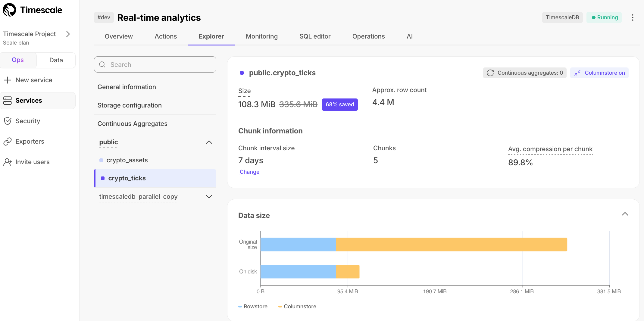Click the Security shield icon
Screen dimensions: 644x321
pos(8,121)
